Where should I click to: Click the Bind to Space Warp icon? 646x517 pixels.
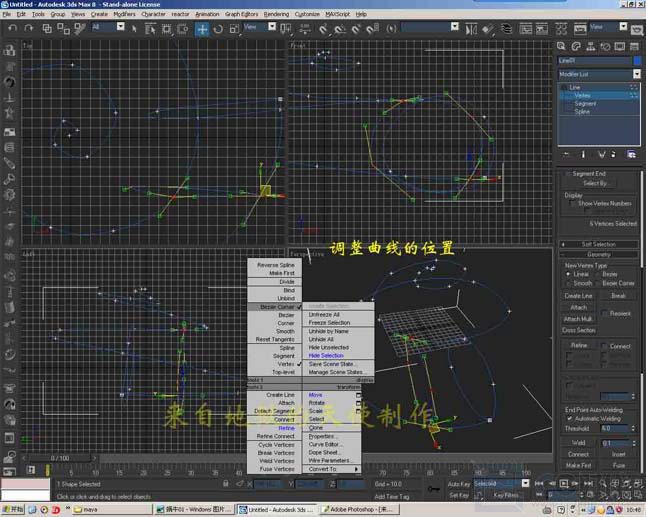(80, 28)
